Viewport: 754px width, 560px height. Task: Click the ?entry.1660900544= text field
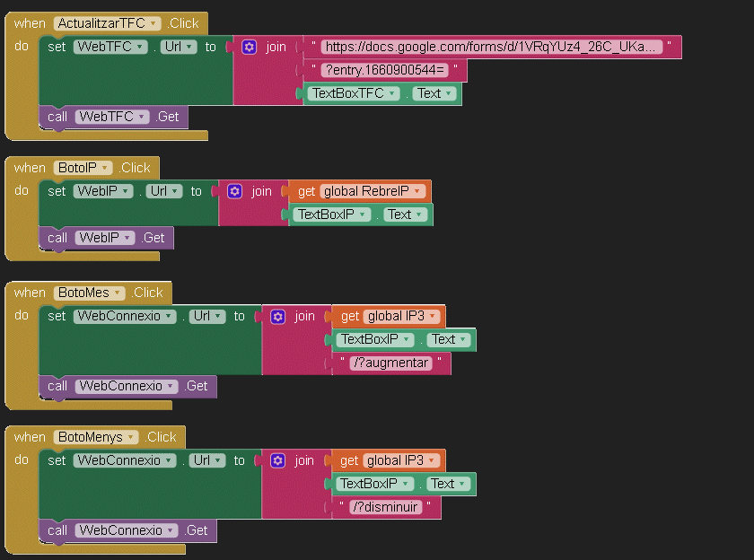point(384,70)
